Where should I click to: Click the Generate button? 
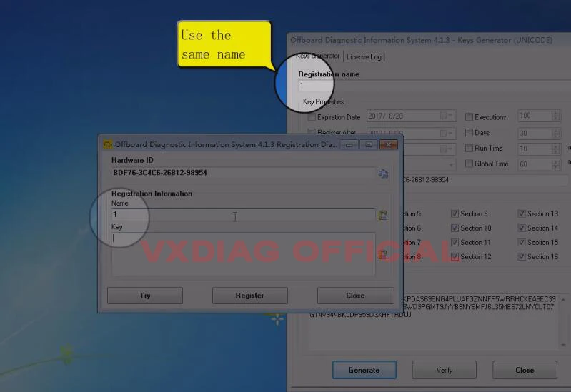point(364,370)
